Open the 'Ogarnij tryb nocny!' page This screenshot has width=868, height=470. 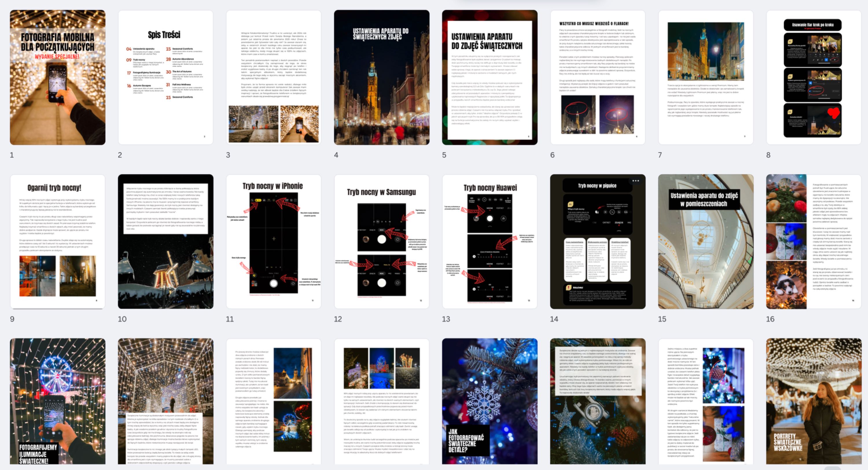pyautogui.click(x=58, y=242)
